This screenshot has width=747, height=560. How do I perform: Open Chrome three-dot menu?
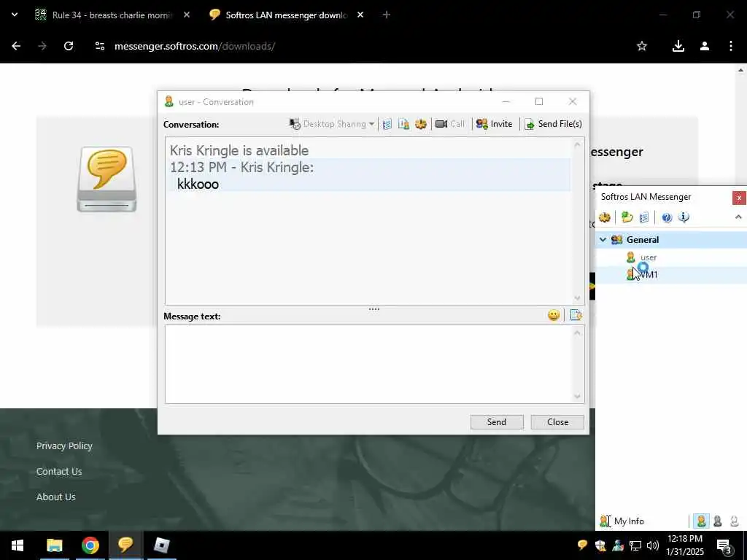tap(731, 46)
